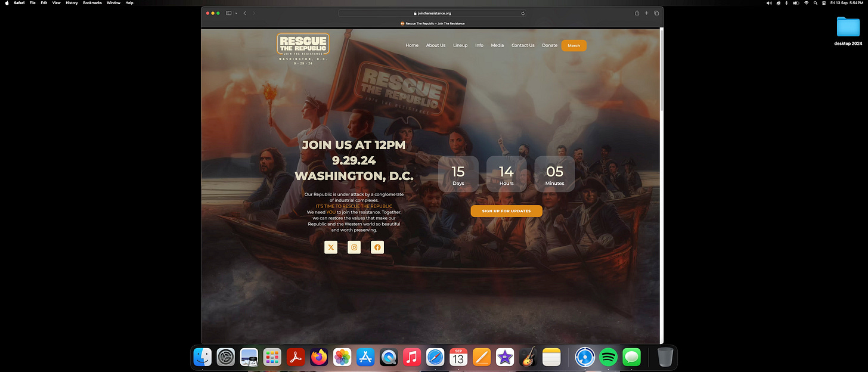Open the Media nav link
The width and height of the screenshot is (868, 372).
(497, 45)
